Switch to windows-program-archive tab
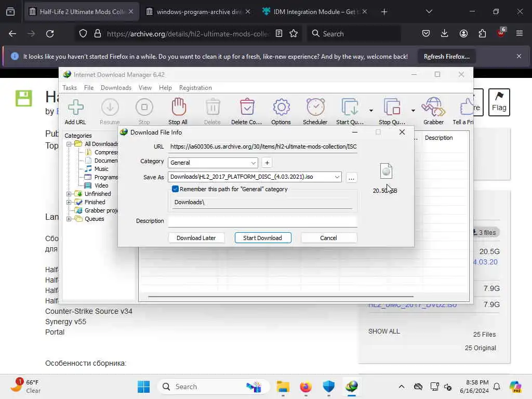This screenshot has width=532, height=399. point(198,12)
